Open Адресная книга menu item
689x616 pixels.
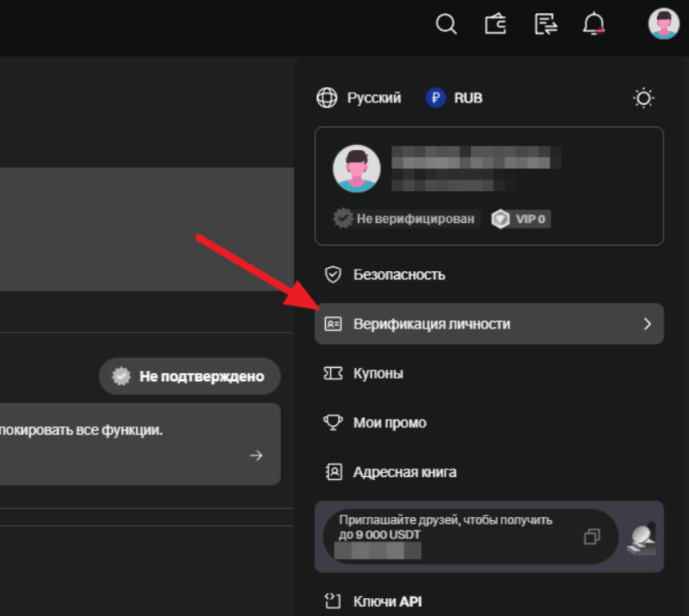[x=405, y=472]
